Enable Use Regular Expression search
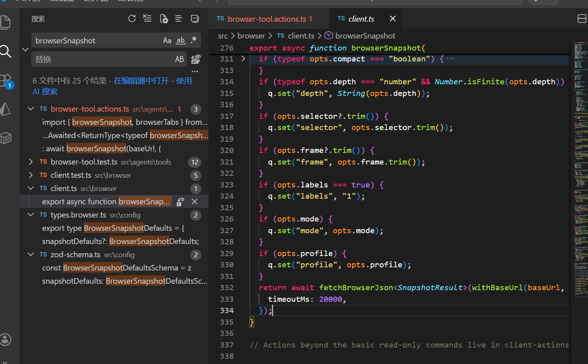 click(x=194, y=41)
